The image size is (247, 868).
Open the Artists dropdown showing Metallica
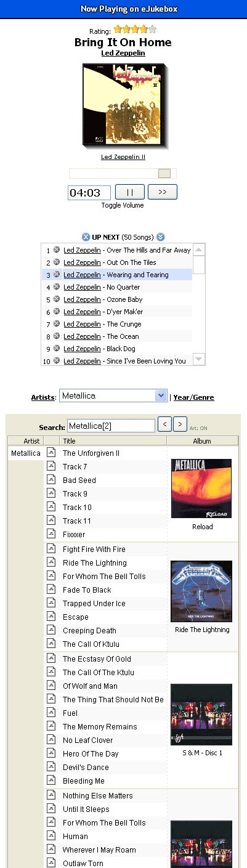(x=113, y=396)
